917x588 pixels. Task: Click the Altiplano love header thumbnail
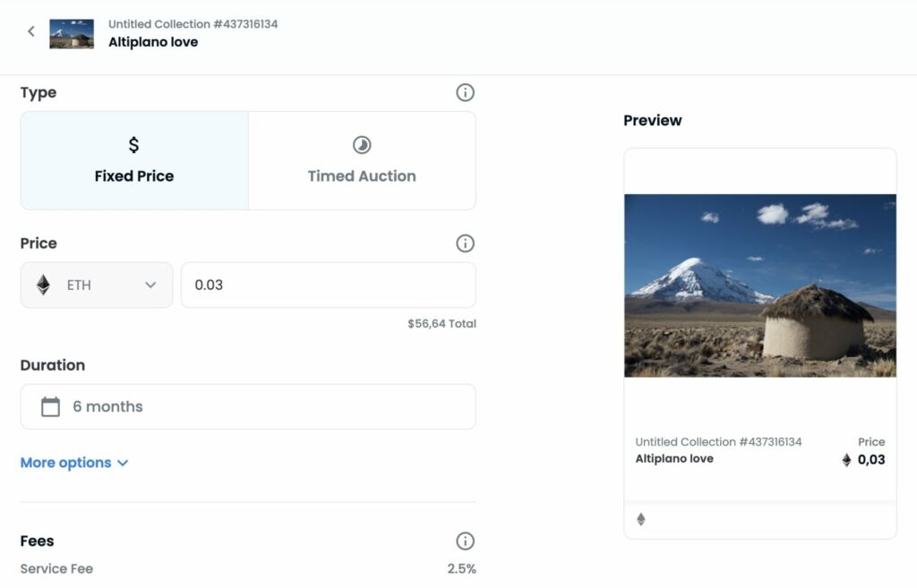click(72, 33)
